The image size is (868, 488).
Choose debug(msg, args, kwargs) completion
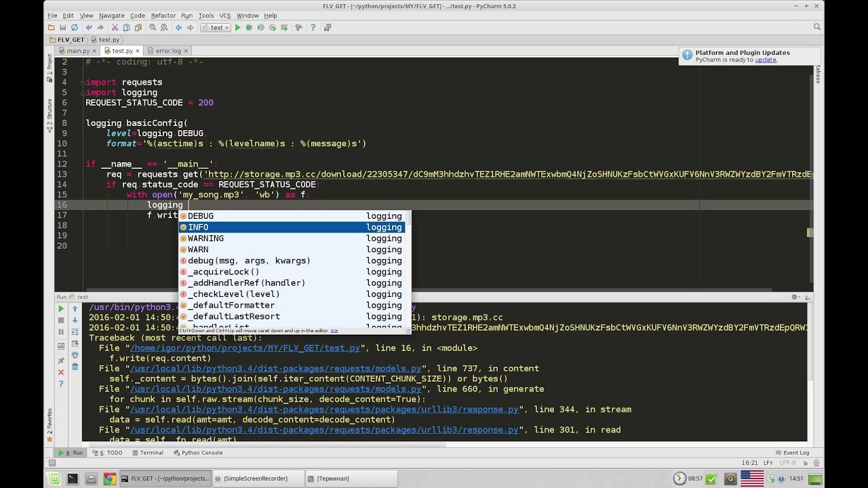[292, 261]
